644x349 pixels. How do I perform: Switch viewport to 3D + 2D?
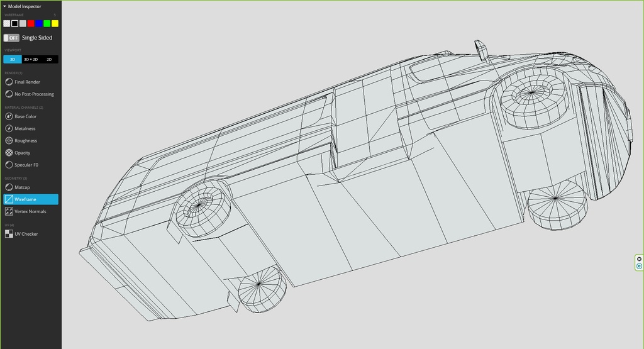pyautogui.click(x=31, y=59)
